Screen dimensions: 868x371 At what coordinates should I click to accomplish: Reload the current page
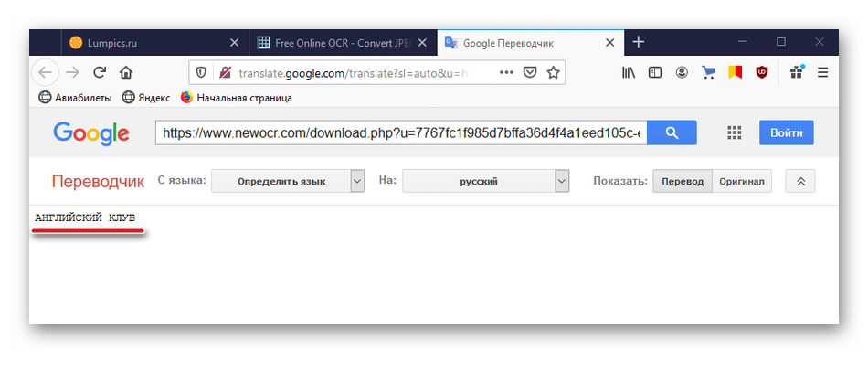[x=99, y=72]
